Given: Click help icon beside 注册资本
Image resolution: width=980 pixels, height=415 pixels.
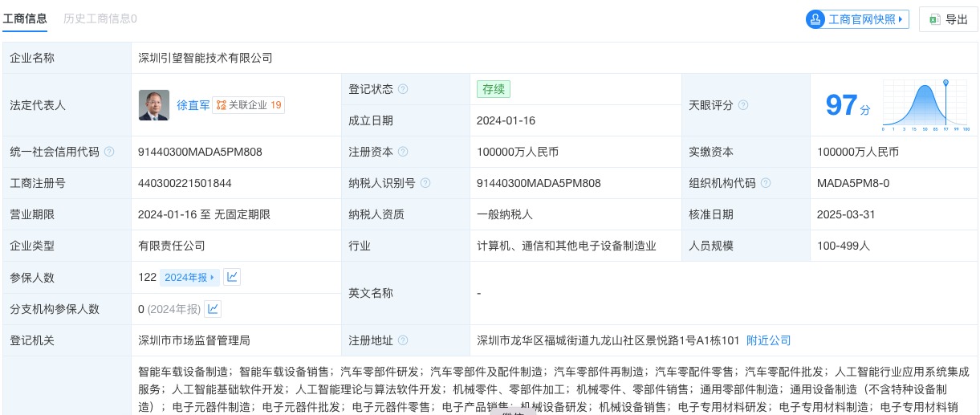Looking at the screenshot, I should (403, 152).
